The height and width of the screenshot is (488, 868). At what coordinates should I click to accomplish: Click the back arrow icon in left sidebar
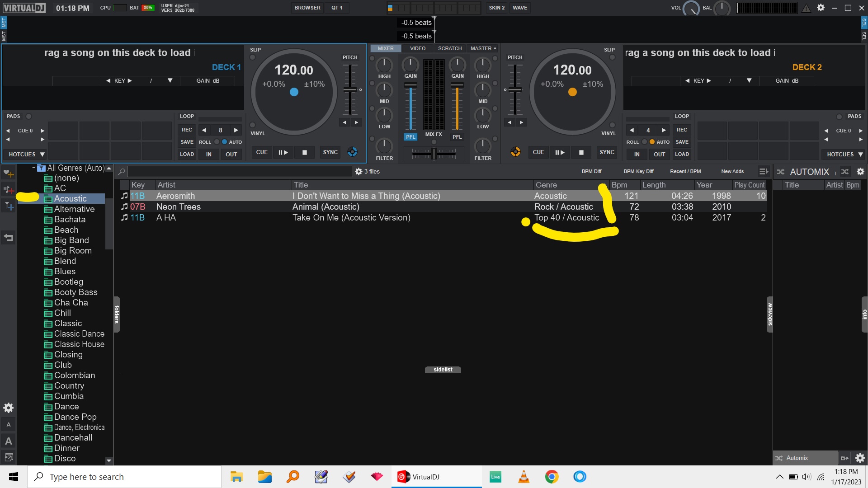click(x=9, y=238)
